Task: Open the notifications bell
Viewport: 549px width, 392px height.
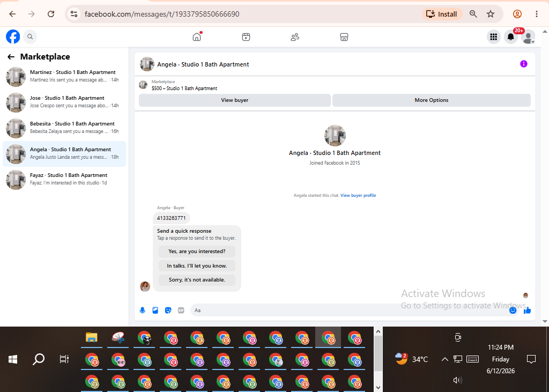Action: [x=511, y=37]
